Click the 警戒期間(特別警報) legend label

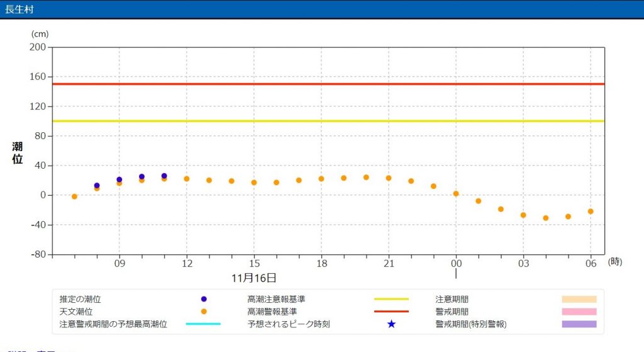tap(471, 324)
